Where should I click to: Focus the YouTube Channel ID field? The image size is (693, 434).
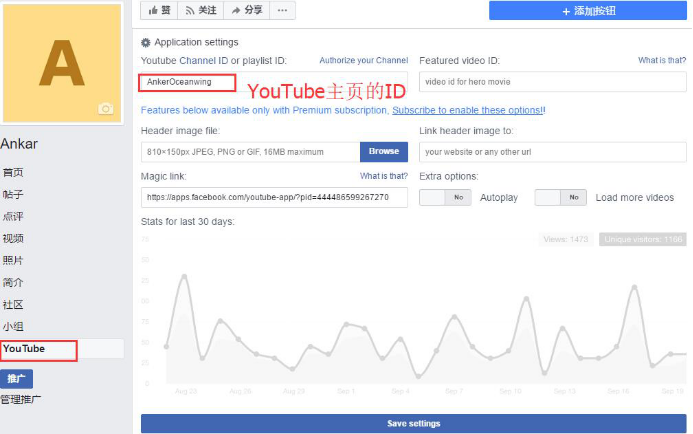pos(274,82)
